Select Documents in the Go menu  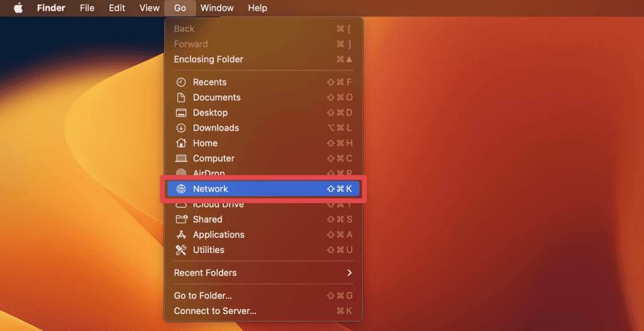pos(264,98)
